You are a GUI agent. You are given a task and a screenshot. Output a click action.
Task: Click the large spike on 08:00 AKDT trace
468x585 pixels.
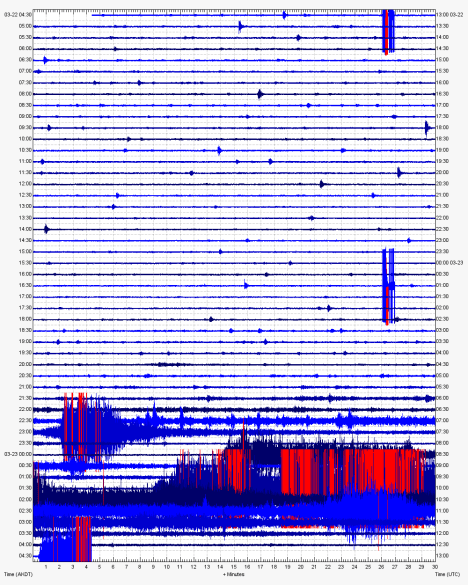(260, 94)
